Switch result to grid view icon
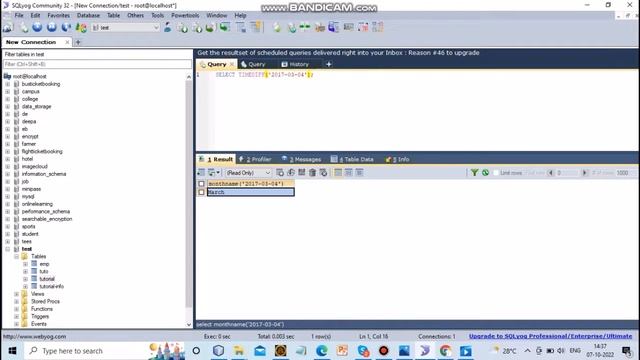This screenshot has width=640, height=360. click(x=338, y=173)
